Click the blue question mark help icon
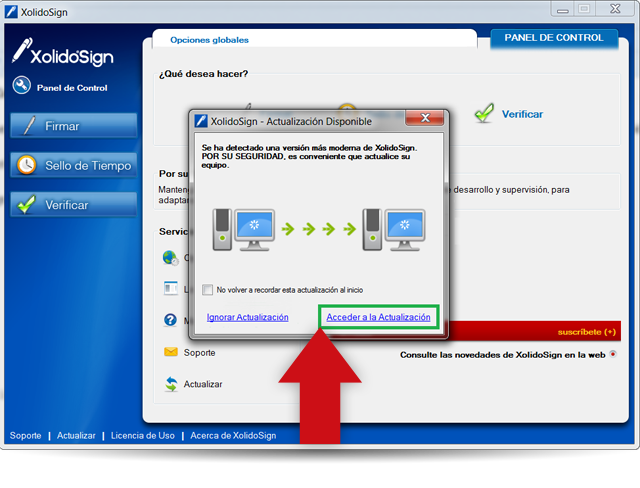Viewport: 640px width, 488px height. point(170,319)
